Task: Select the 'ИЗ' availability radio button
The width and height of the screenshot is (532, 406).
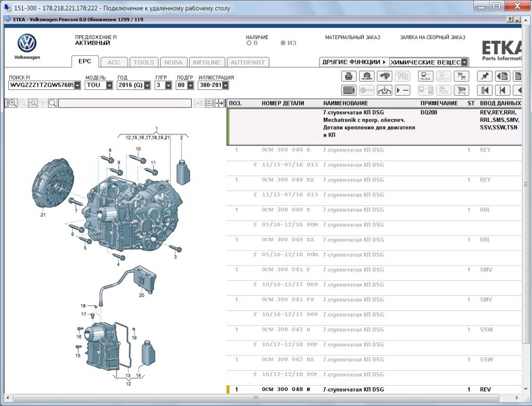Action: [x=283, y=43]
